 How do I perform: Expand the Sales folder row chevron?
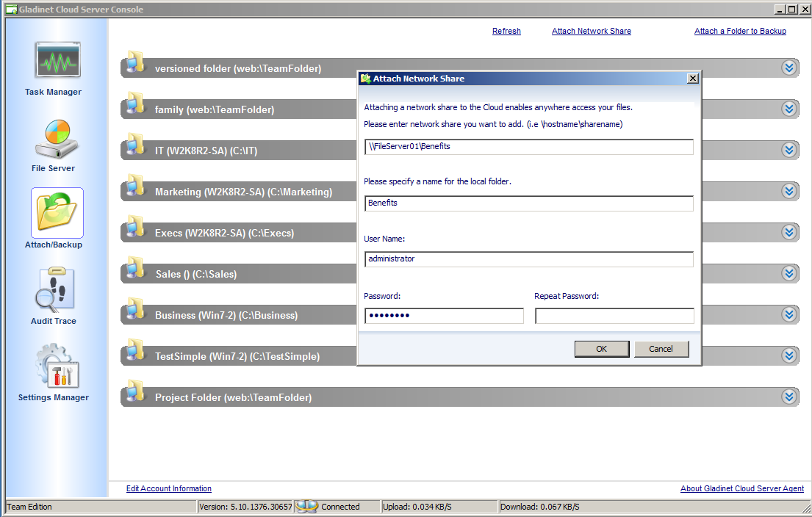(789, 273)
